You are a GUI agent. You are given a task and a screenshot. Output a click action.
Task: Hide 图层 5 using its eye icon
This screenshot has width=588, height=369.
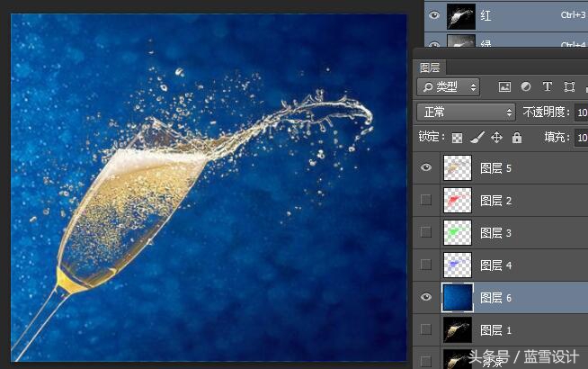point(426,167)
